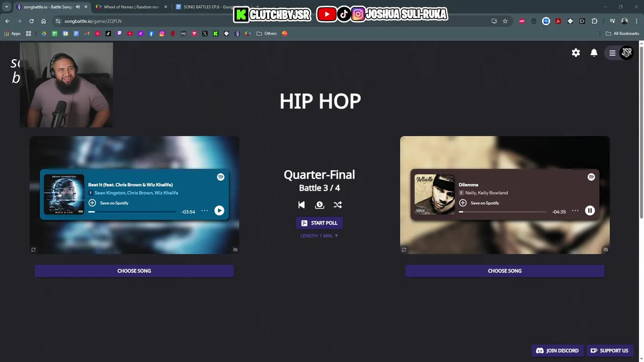
Task: Open the Sean Kingston, Chris Brown artist link
Action: 136,193
